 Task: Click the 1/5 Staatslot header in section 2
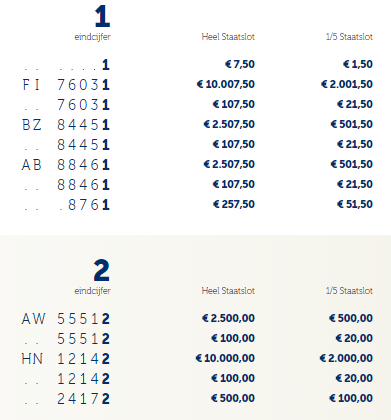349,291
